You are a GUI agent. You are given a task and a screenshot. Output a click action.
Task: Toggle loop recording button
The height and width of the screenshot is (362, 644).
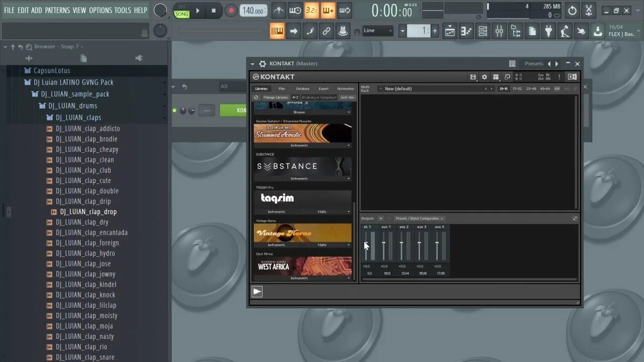click(x=345, y=10)
